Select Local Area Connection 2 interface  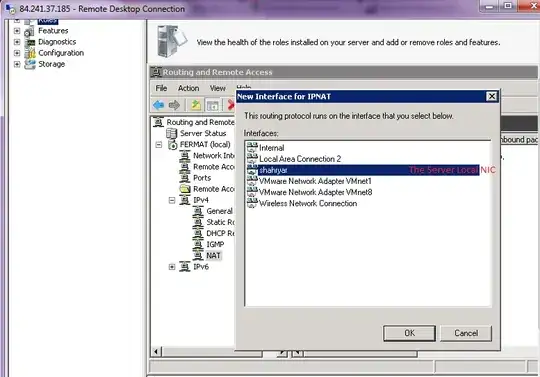click(300, 159)
